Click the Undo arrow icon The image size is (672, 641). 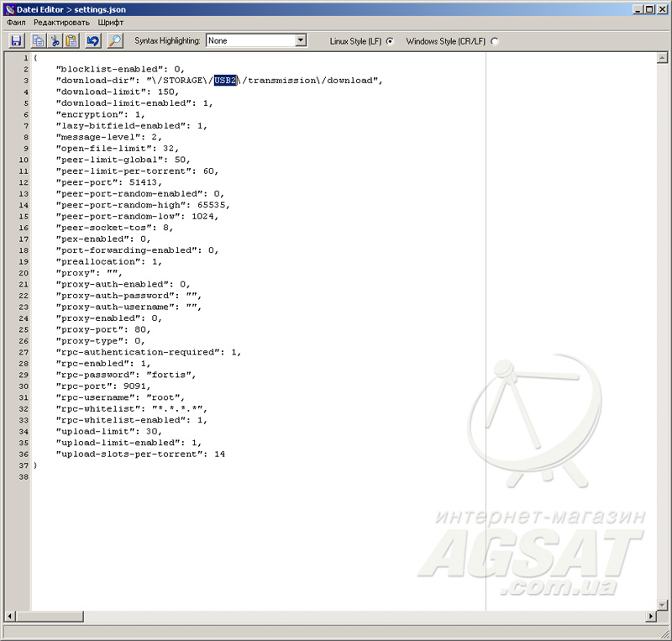tap(92, 40)
